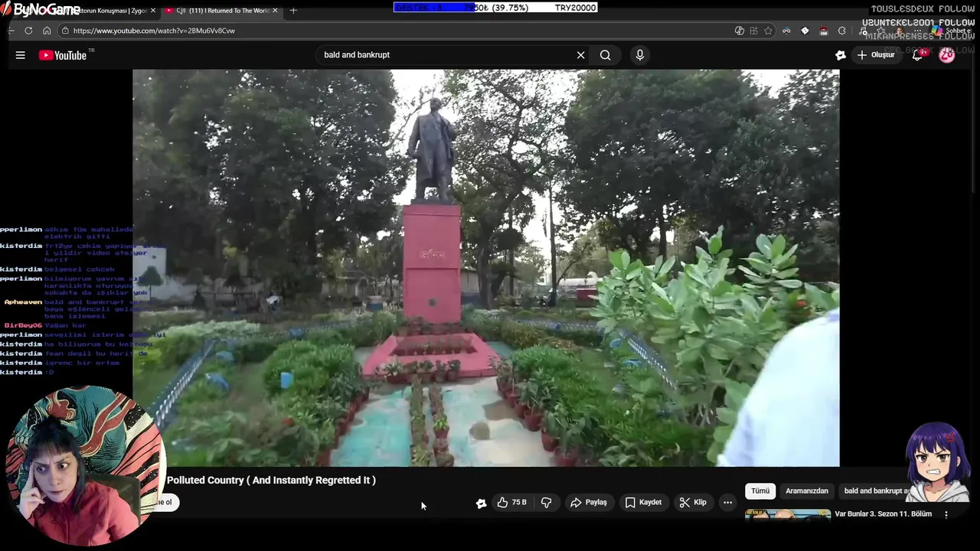The image size is (980, 551).
Task: Click the video title "Polluted Country"
Action: (271, 481)
